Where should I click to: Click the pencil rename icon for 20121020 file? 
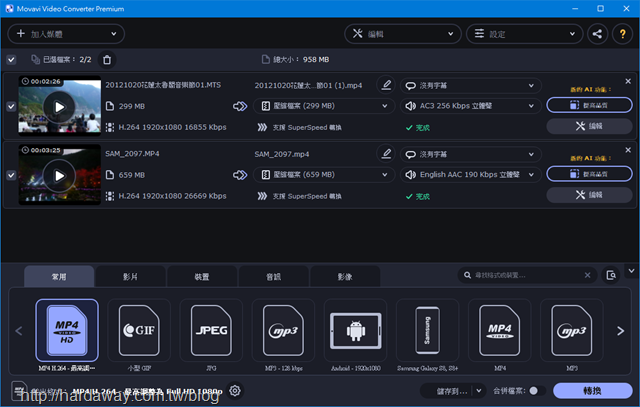[386, 85]
